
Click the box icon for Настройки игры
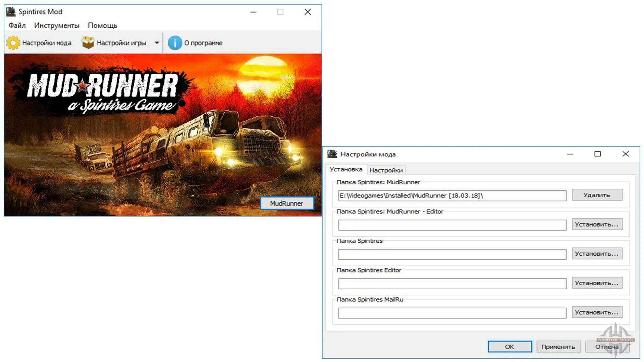pos(88,43)
